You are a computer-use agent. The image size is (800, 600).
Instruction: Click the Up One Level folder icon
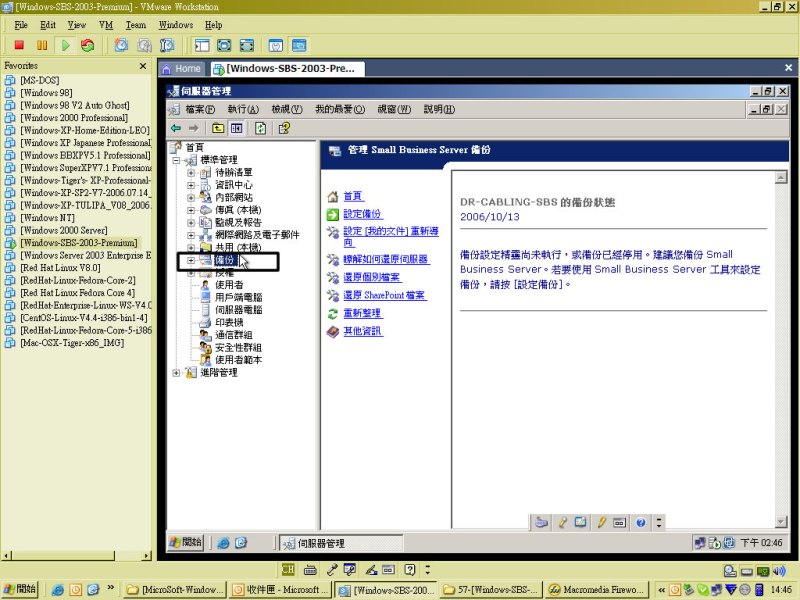pyautogui.click(x=218, y=128)
